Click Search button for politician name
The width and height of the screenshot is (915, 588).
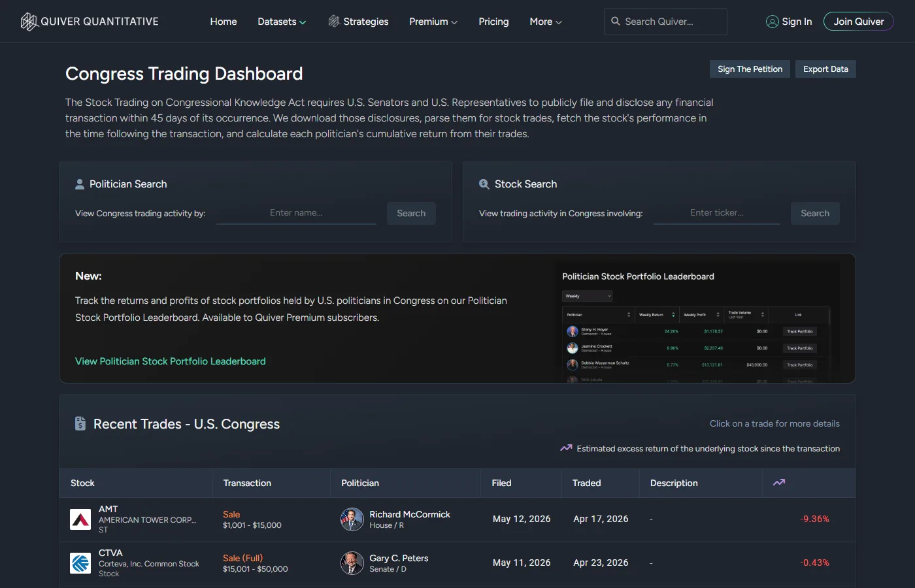[x=411, y=213]
